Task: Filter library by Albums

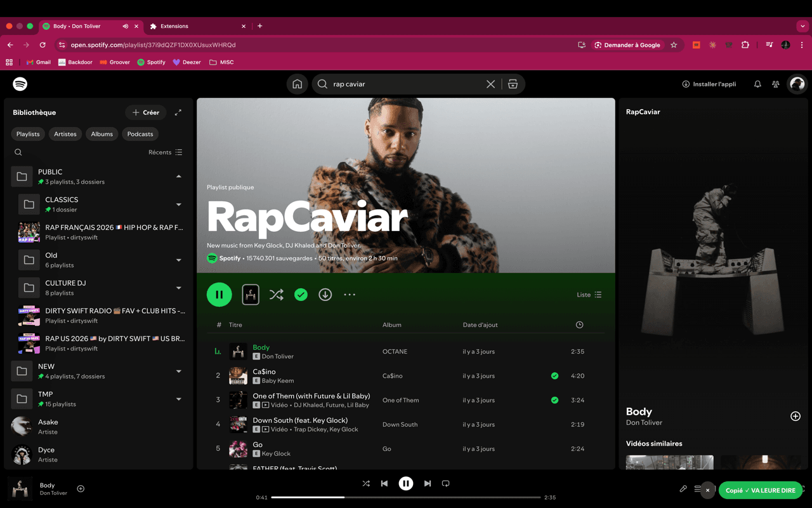Action: [x=101, y=134]
